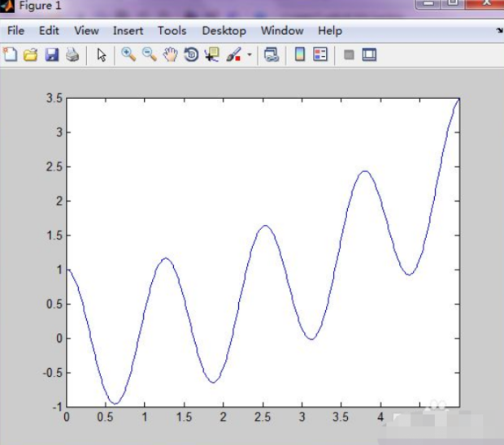Create a new figure with toolbar icon

pyautogui.click(x=10, y=54)
